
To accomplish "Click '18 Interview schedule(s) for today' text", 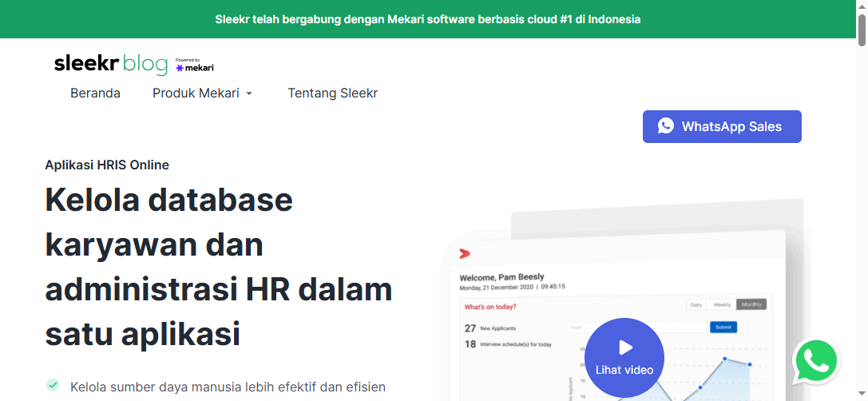I will coord(508,344).
